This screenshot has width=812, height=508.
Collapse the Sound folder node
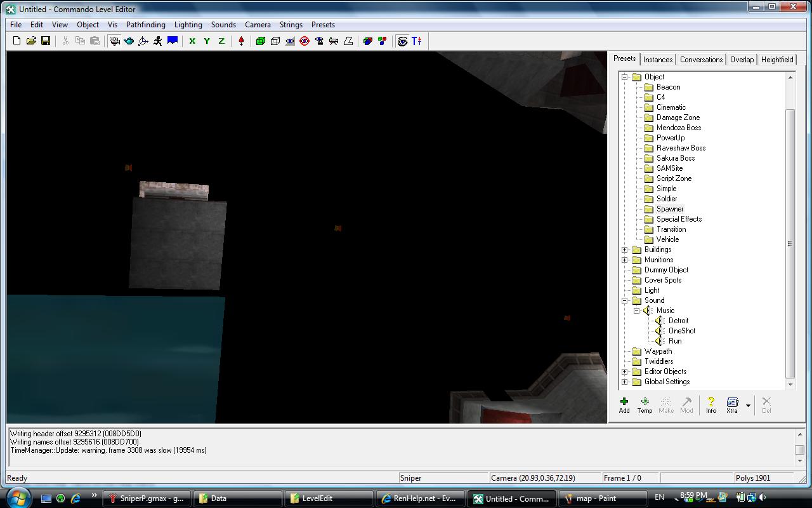625,300
